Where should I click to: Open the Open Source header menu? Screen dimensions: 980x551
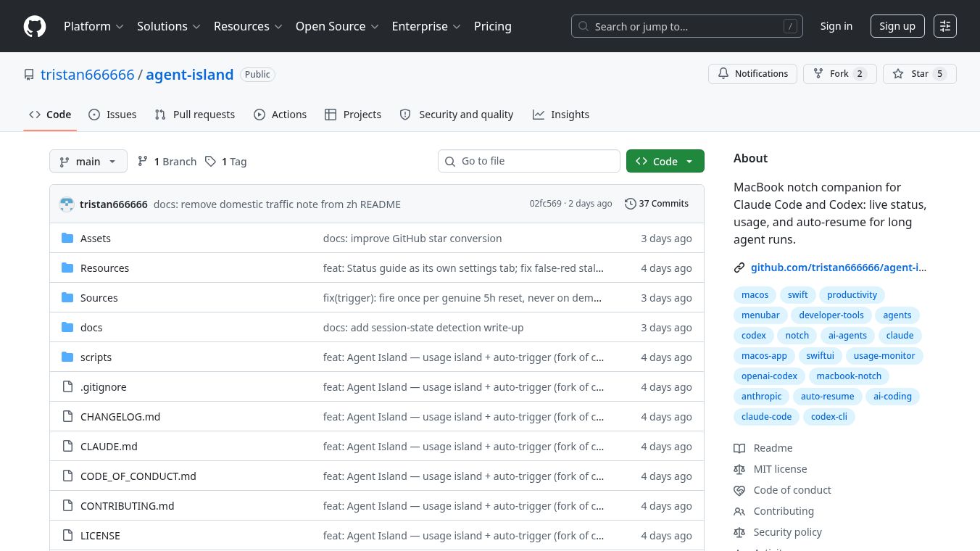tap(337, 26)
